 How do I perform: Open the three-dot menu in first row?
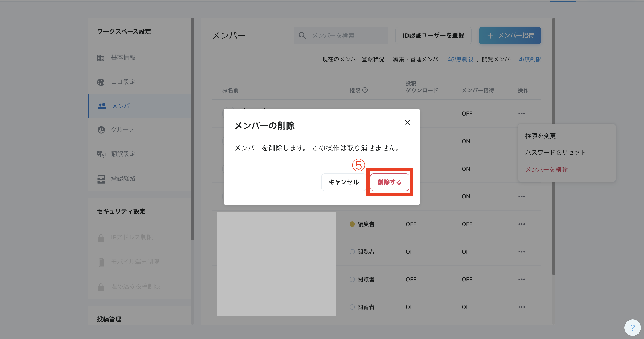point(521,114)
